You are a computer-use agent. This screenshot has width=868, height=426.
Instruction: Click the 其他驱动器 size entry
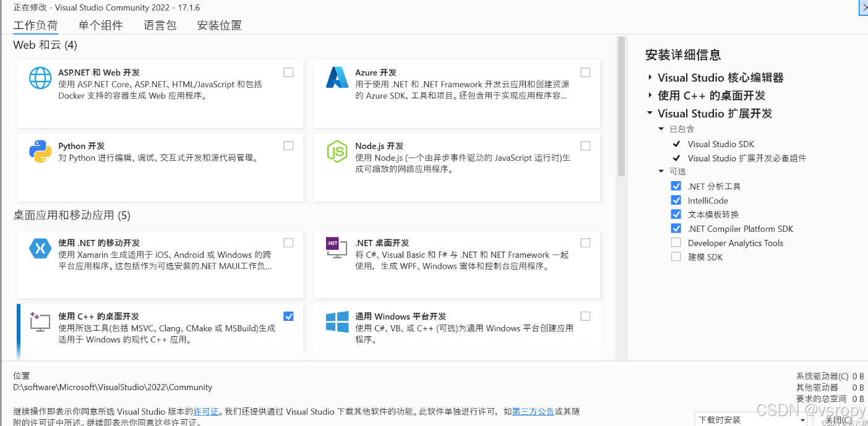click(x=830, y=388)
